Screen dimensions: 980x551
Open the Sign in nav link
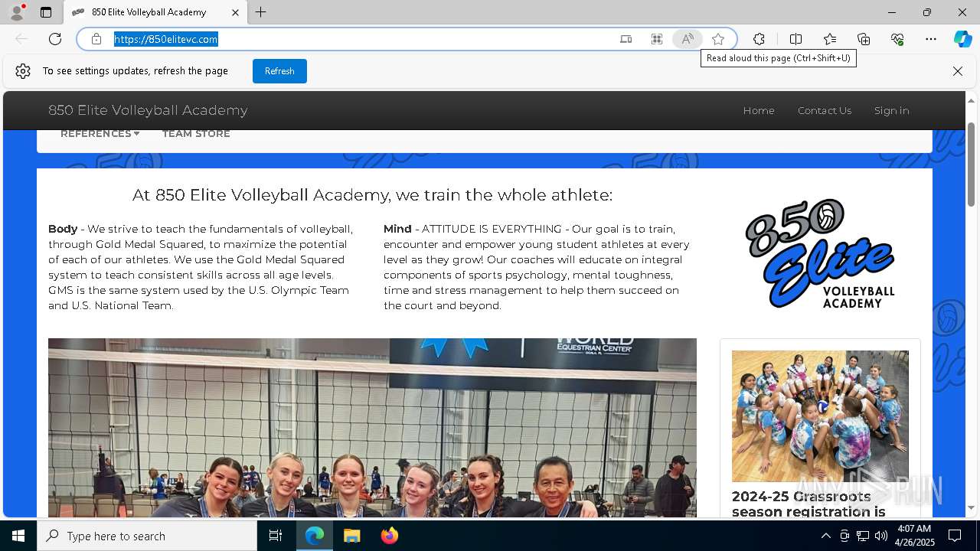coord(892,110)
